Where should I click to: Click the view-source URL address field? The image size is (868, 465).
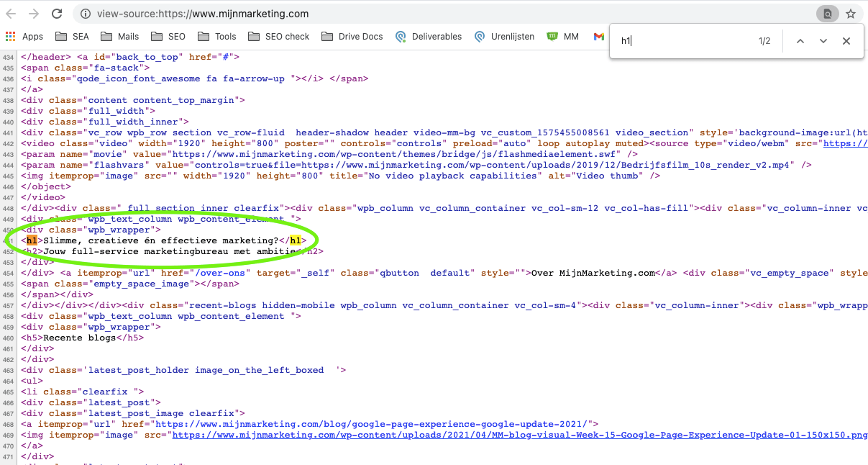tap(203, 14)
